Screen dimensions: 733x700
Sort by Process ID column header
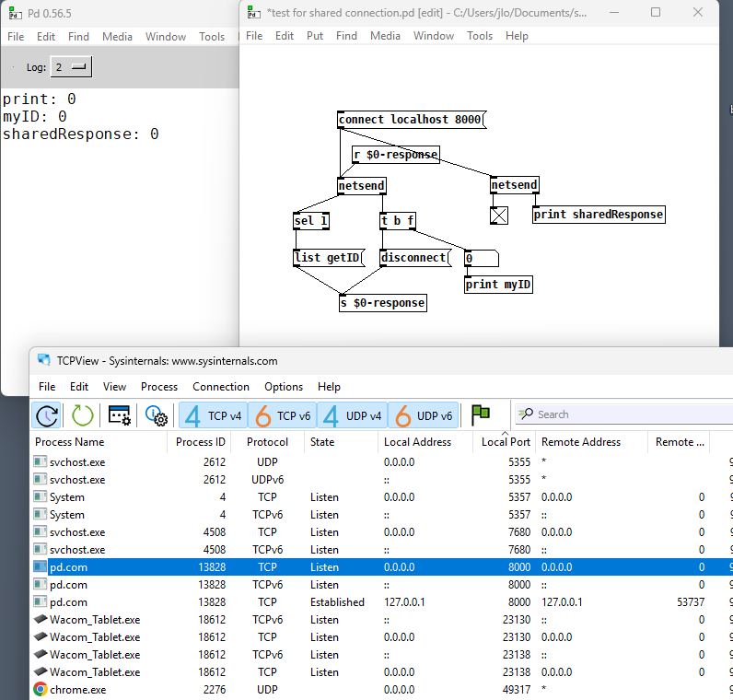point(201,442)
